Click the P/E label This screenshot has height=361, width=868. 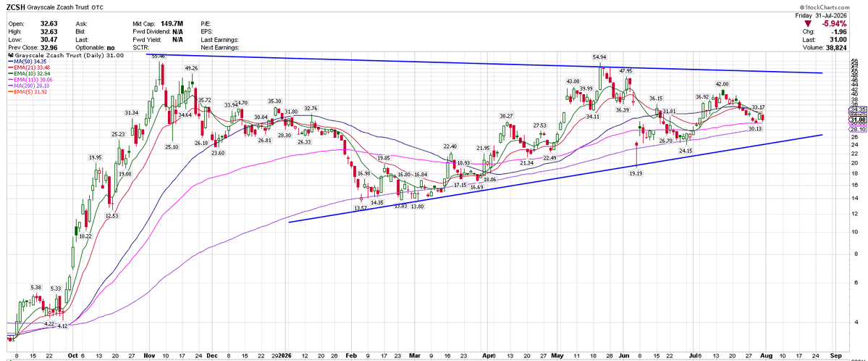tap(207, 25)
